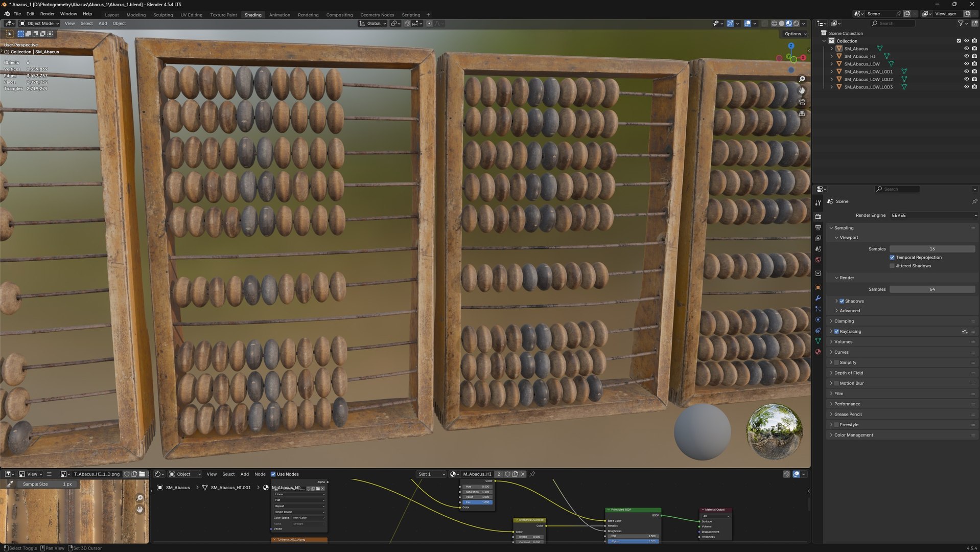Viewport: 980px width, 552px height.
Task: Open the Render menu in top bar
Action: (47, 14)
